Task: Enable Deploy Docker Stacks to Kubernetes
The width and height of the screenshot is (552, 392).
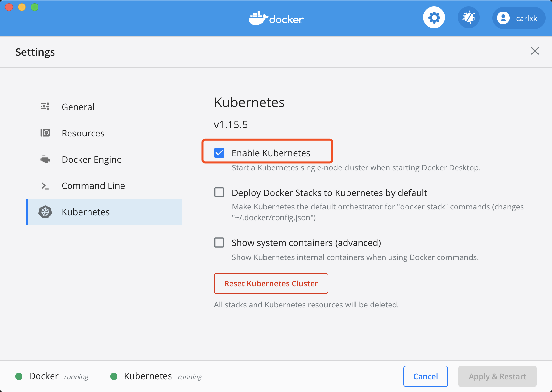Action: [x=219, y=192]
